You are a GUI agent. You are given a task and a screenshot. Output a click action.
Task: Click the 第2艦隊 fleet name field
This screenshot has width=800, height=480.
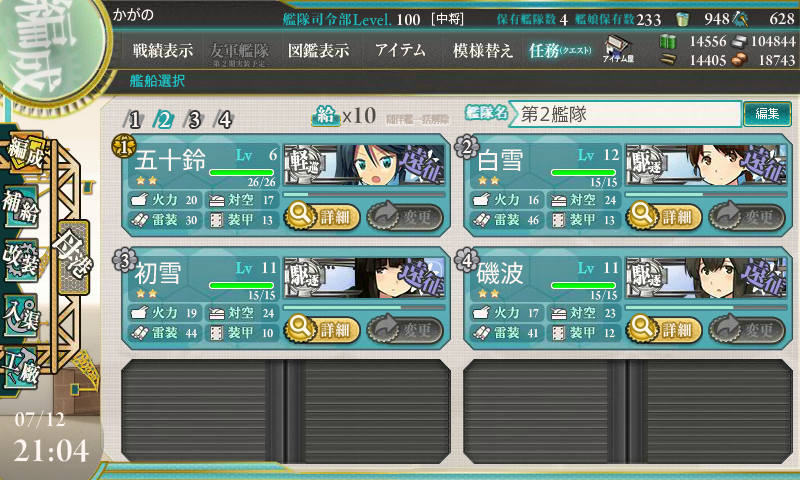click(x=626, y=114)
